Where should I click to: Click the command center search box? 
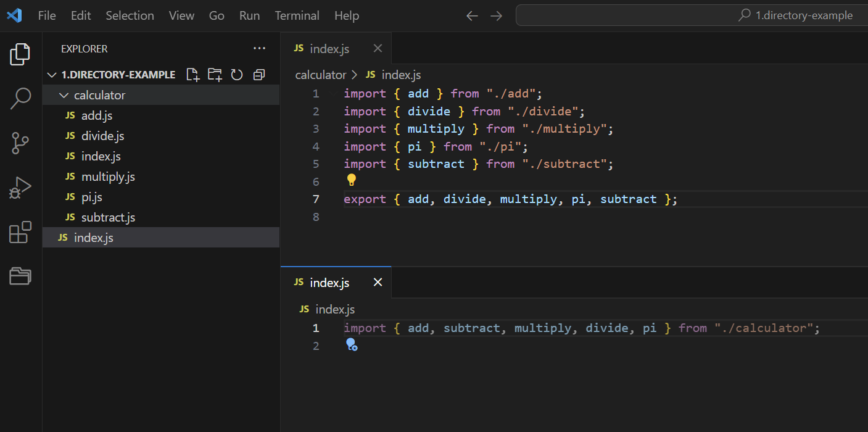click(692, 15)
